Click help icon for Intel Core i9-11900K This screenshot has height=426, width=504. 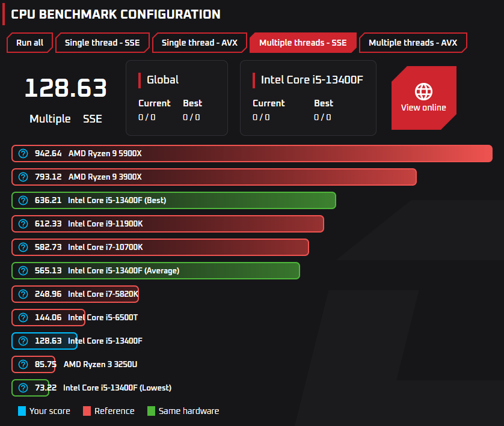point(23,224)
